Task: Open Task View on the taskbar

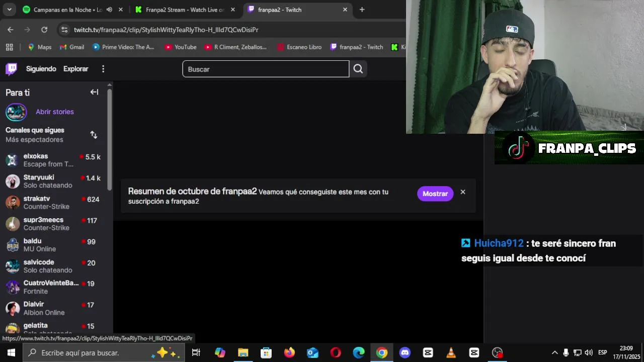Action: click(196, 352)
